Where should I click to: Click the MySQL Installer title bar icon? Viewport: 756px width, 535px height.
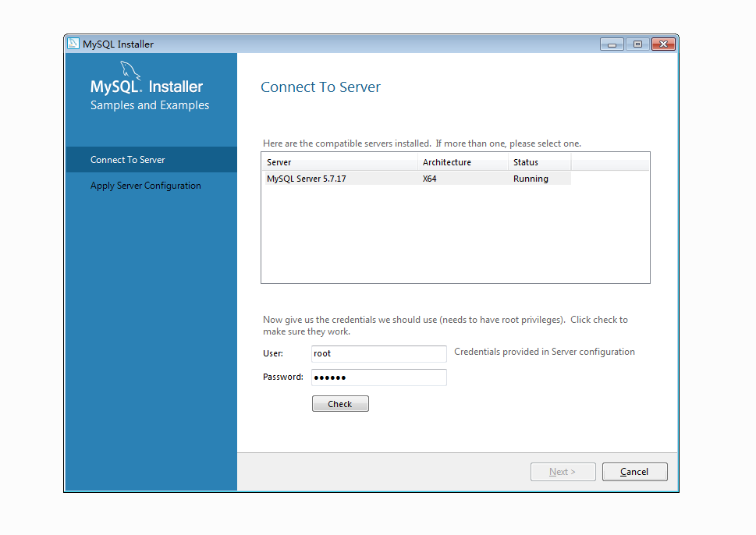tap(73, 44)
